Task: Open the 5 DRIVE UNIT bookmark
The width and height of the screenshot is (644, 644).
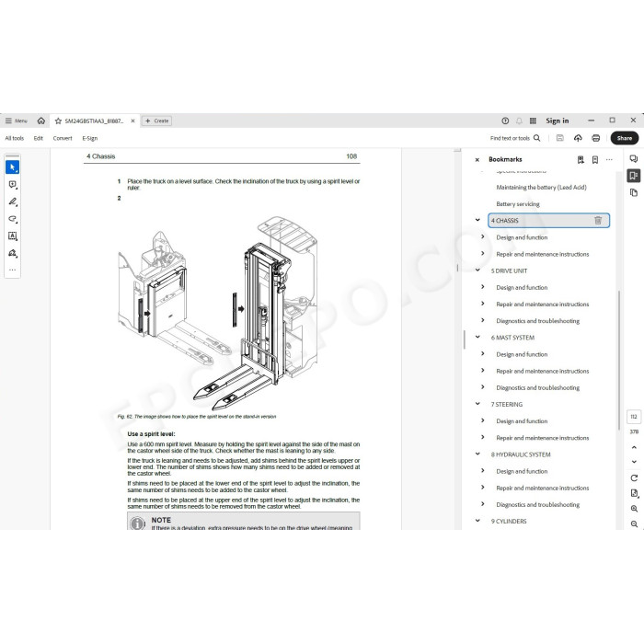Action: 510,271
